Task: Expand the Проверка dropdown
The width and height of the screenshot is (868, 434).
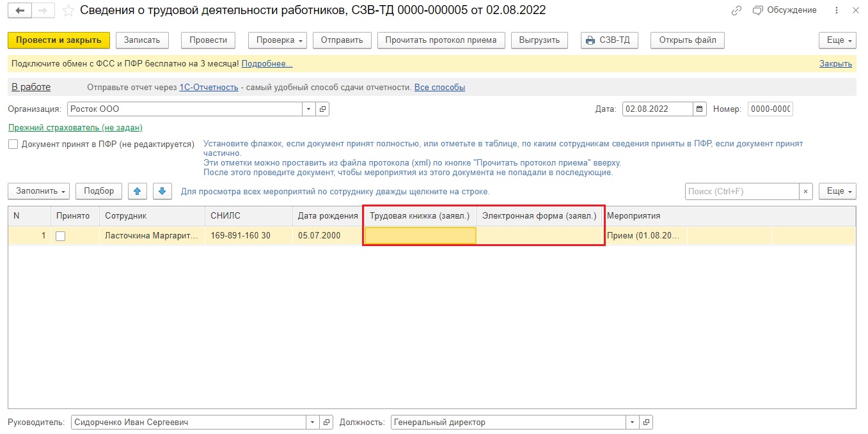Action: pos(278,40)
